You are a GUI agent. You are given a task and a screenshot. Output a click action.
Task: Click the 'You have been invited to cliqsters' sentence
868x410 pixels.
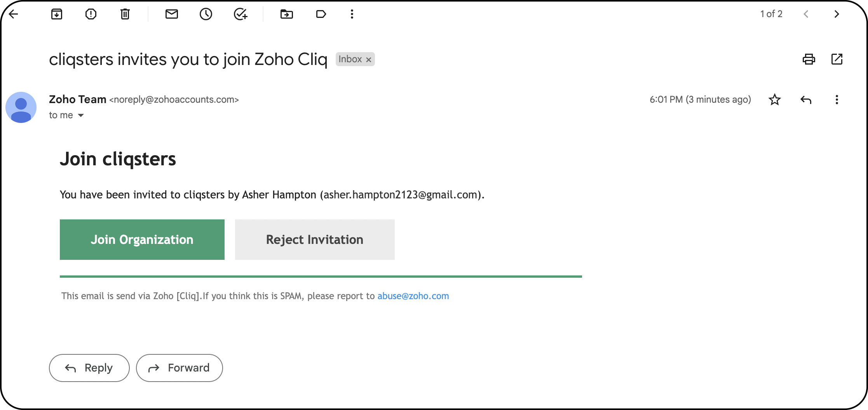tap(272, 194)
